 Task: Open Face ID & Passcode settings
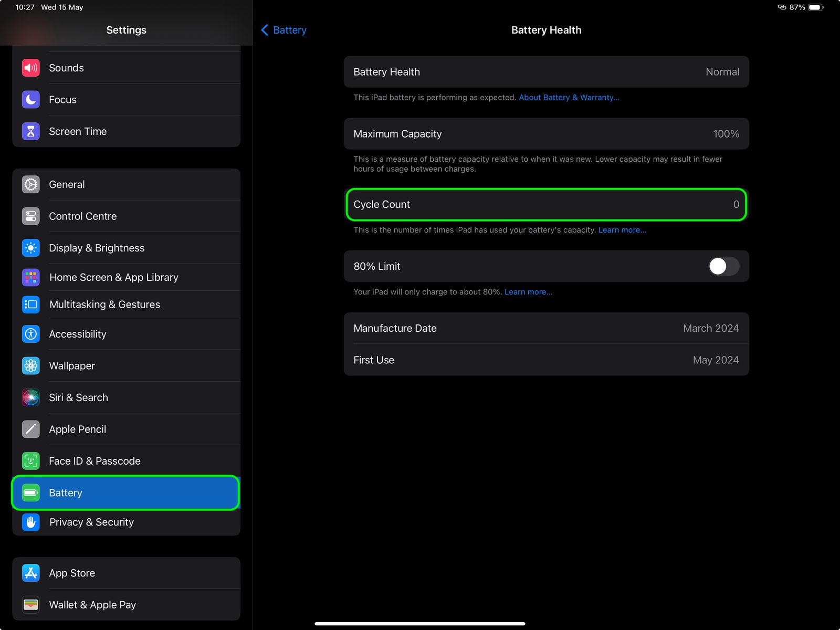coord(94,461)
